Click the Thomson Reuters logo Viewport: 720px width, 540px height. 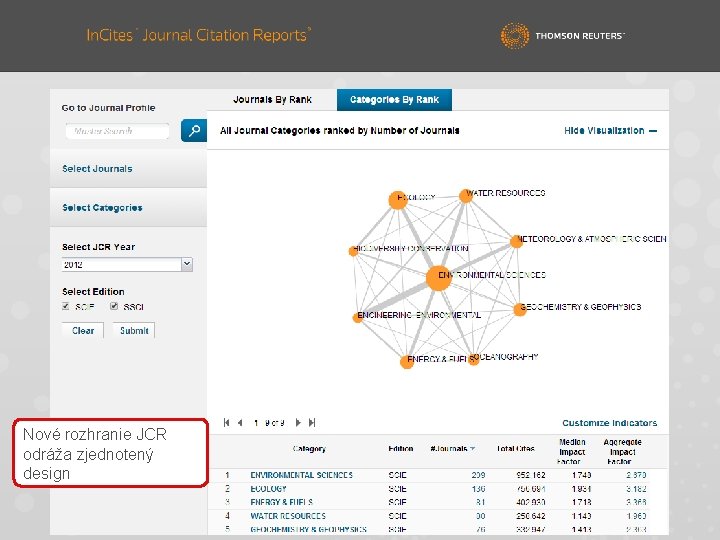[562, 35]
